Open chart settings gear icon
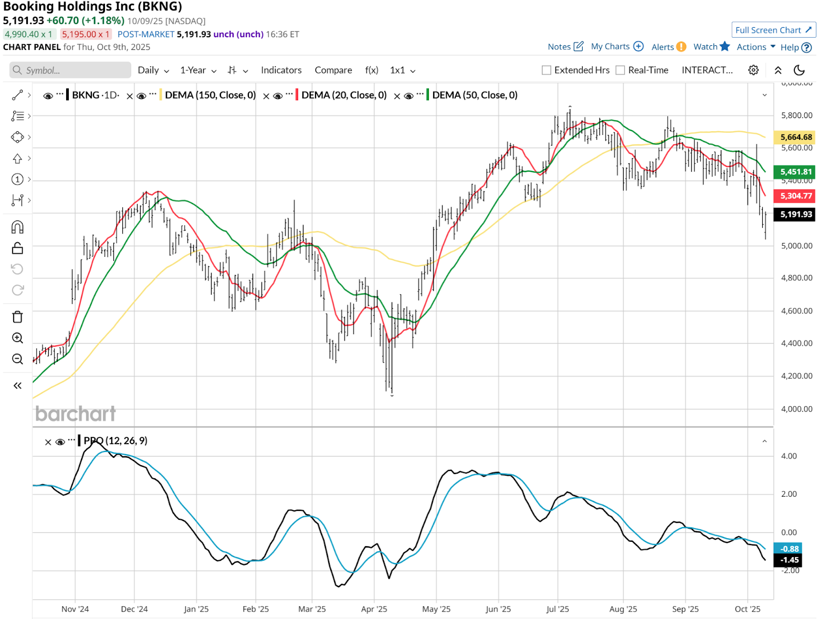This screenshot has width=840, height=619. click(x=753, y=70)
